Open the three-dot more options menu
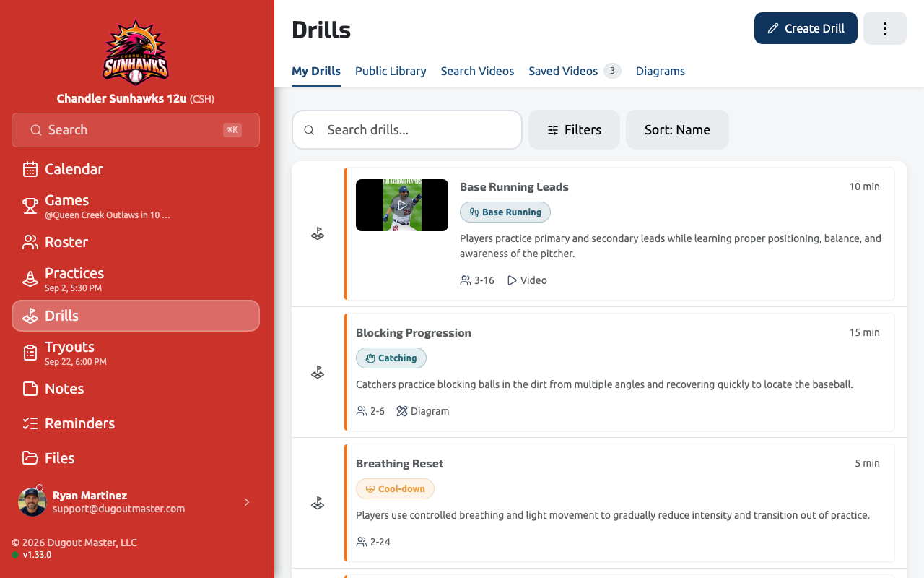924x578 pixels. (885, 28)
